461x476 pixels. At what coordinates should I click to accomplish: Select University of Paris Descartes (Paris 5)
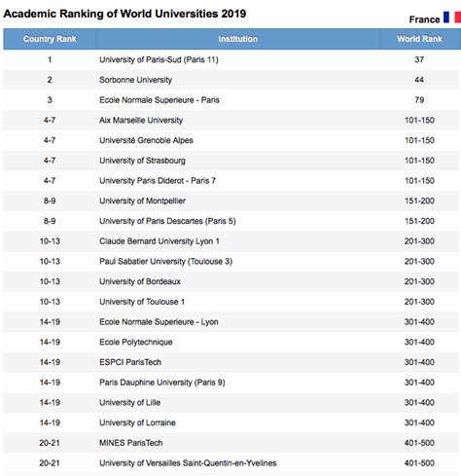pyautogui.click(x=167, y=221)
